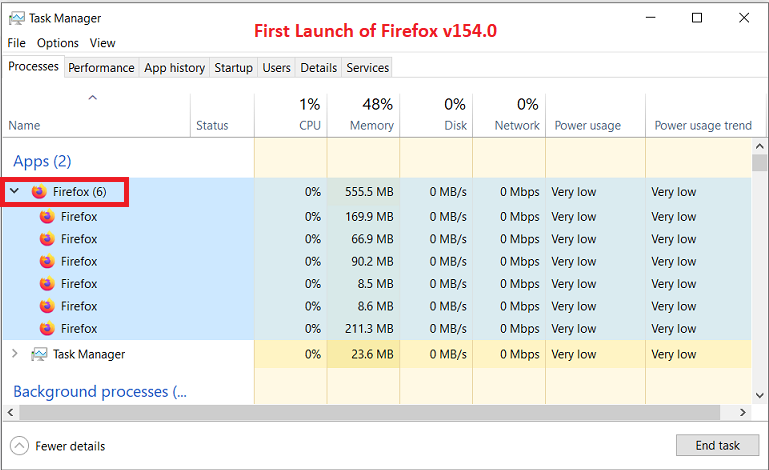Select Firefox child row using 90.2 MB
The width and height of the screenshot is (769, 470).
[x=377, y=261]
